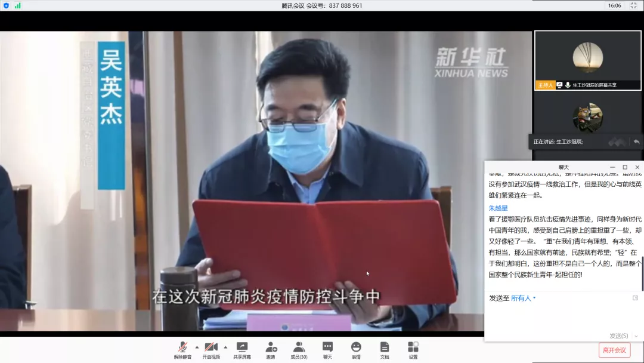Viewport: 644px width, 363px height.
Task: Click the meeting duration 16:06
Action: click(x=614, y=5)
